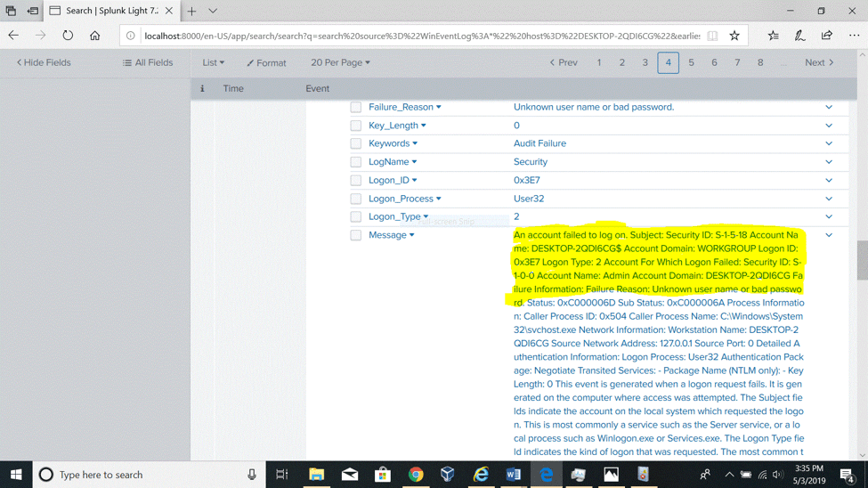Open All Fields dialog
The width and height of the screenshot is (868, 488).
coord(148,62)
